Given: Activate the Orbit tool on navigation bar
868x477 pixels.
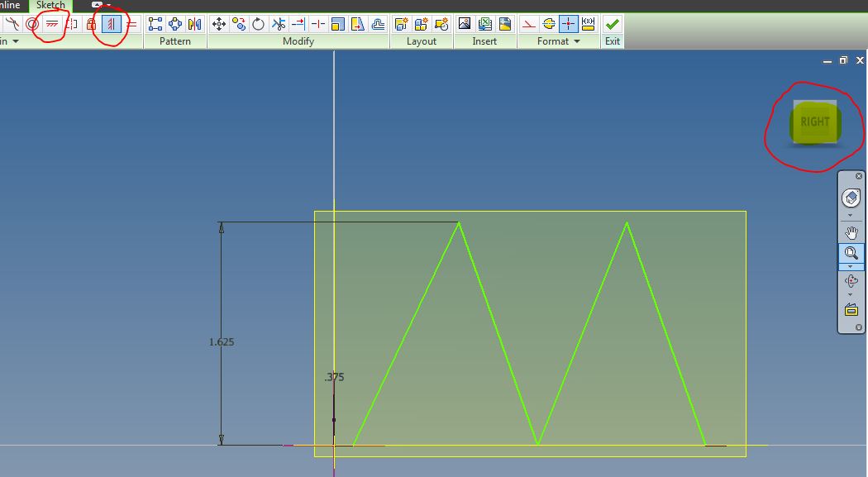Looking at the screenshot, I should [851, 280].
